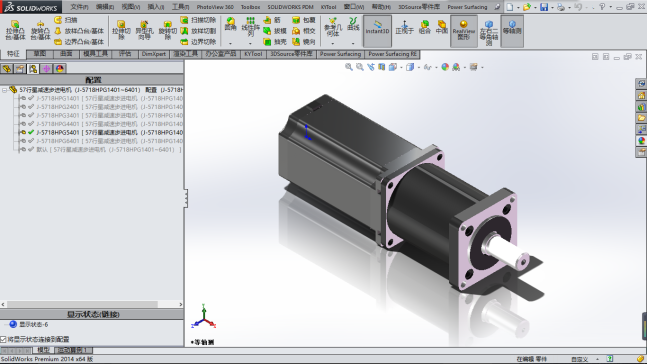Click the save disk icon in title bar

544,7
